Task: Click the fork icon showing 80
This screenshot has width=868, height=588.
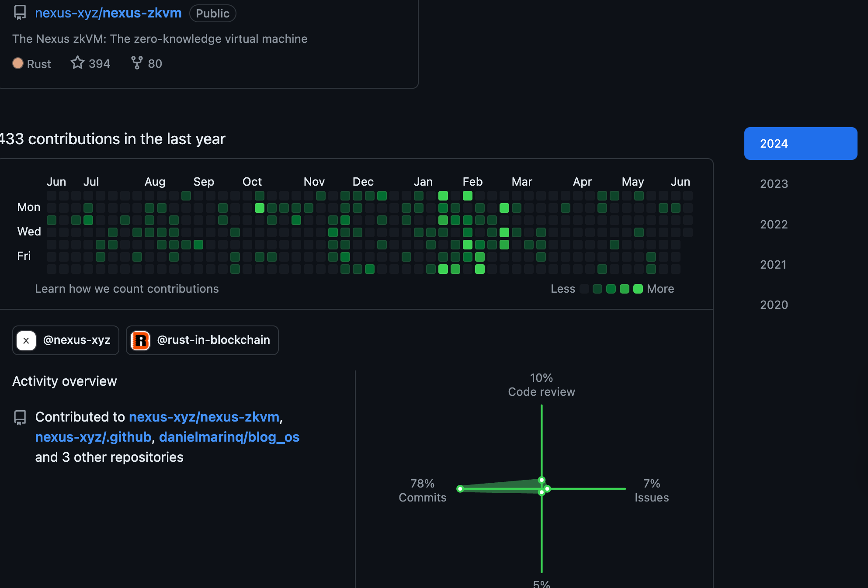Action: coord(137,63)
